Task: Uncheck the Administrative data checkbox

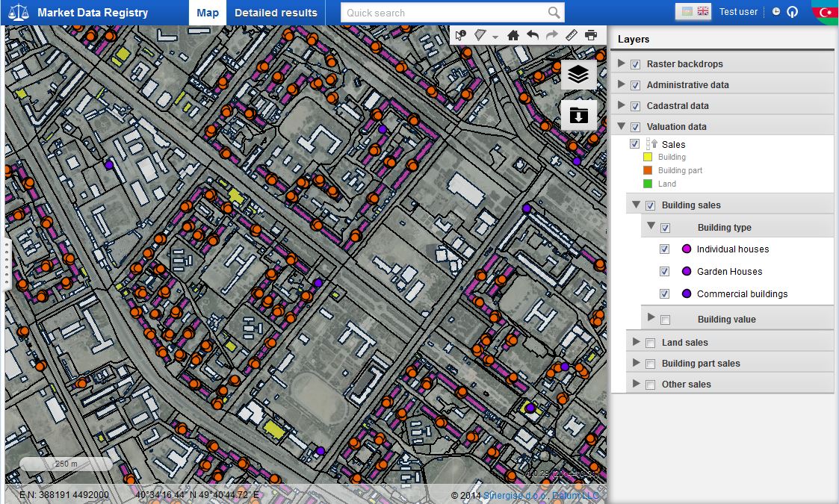Action: coord(635,85)
